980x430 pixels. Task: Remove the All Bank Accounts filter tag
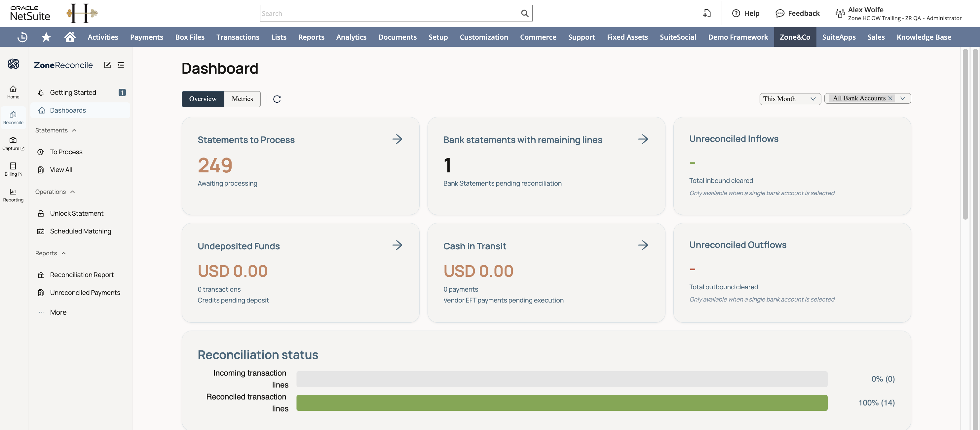pyautogui.click(x=890, y=98)
